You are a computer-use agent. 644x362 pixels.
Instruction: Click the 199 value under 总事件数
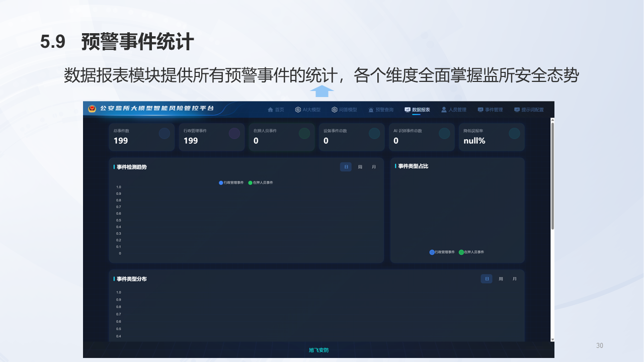coord(121,141)
